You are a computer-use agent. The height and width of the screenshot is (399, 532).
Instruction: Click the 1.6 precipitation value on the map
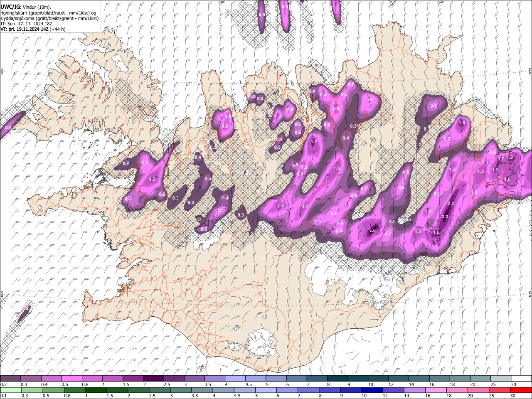click(507, 179)
